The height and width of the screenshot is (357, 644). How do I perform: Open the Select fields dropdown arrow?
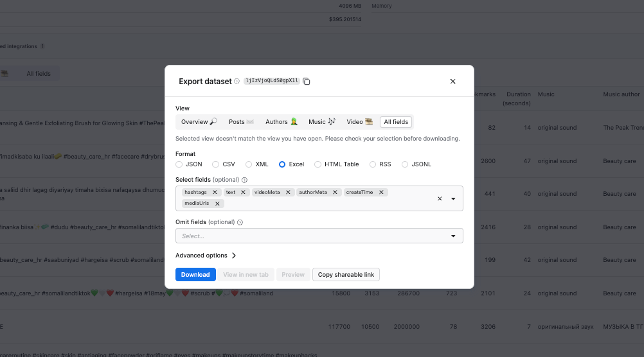(x=453, y=198)
